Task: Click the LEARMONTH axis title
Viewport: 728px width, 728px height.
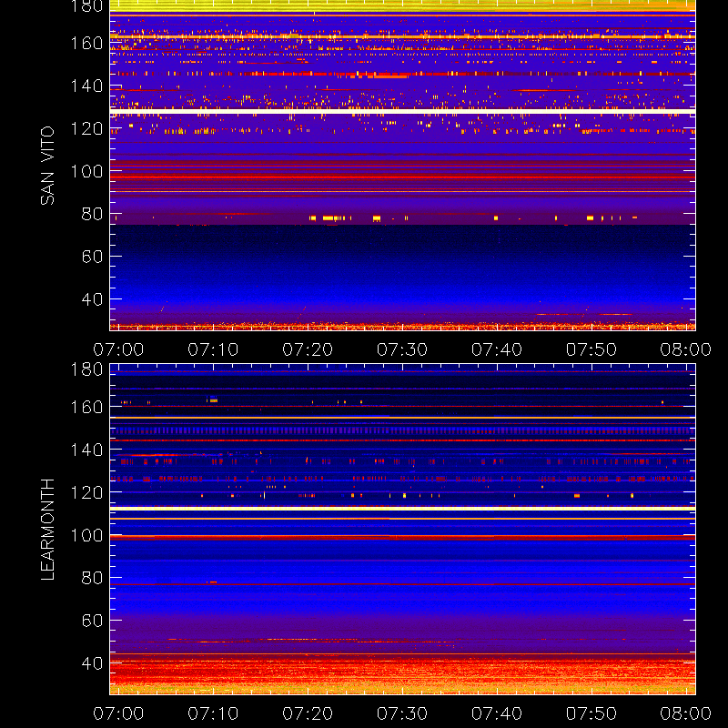Action: click(x=47, y=530)
